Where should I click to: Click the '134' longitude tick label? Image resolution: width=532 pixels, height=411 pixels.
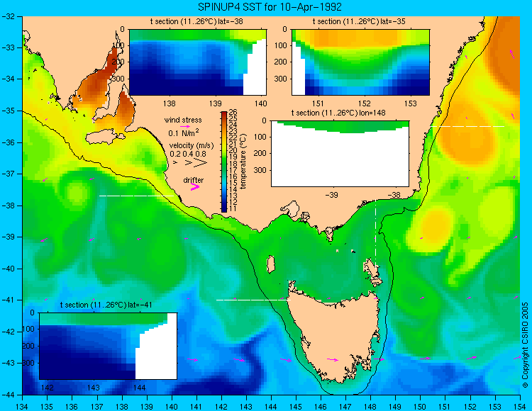22,407
